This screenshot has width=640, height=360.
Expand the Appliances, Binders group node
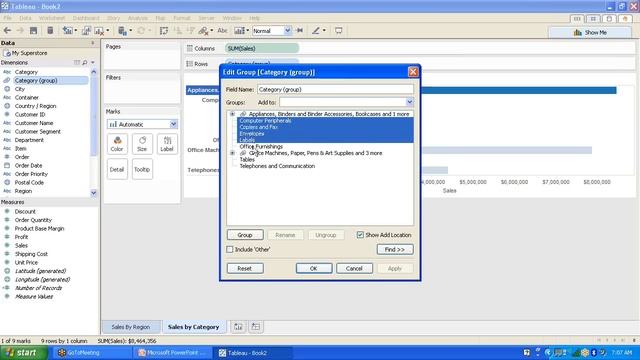(x=232, y=114)
